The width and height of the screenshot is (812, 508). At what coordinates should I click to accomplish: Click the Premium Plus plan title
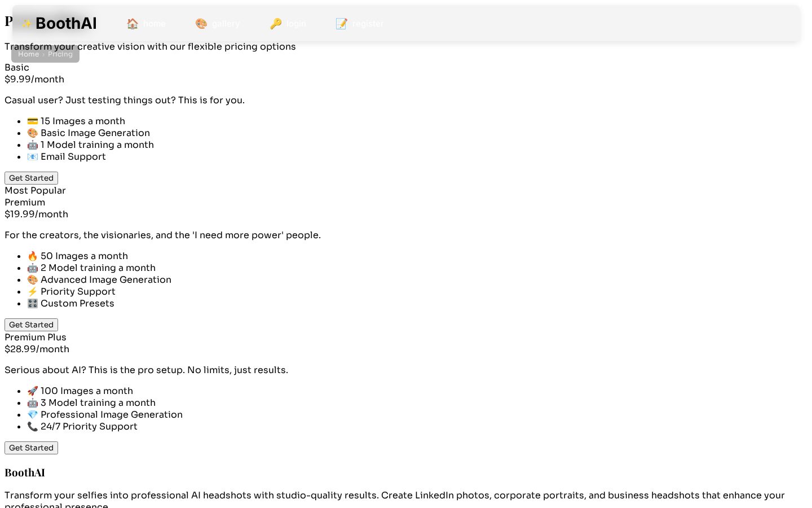click(36, 337)
